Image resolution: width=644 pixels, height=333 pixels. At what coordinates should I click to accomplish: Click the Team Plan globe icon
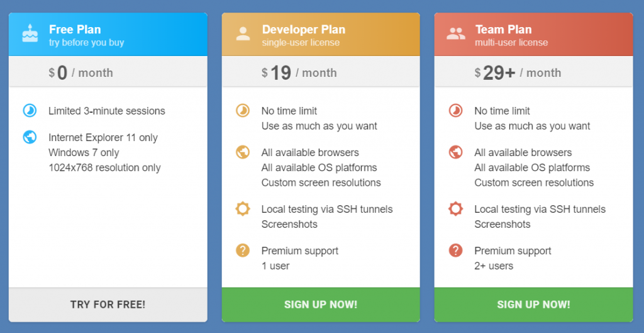click(x=456, y=152)
